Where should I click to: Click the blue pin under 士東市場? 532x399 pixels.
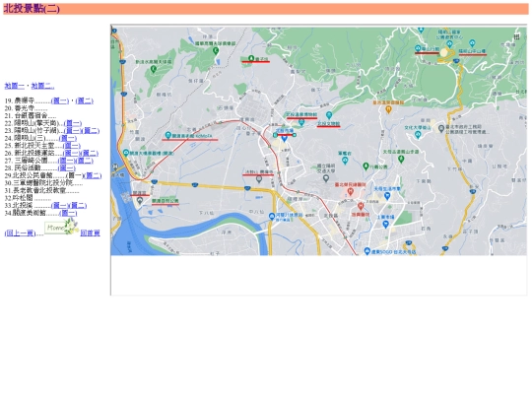pyautogui.click(x=386, y=225)
